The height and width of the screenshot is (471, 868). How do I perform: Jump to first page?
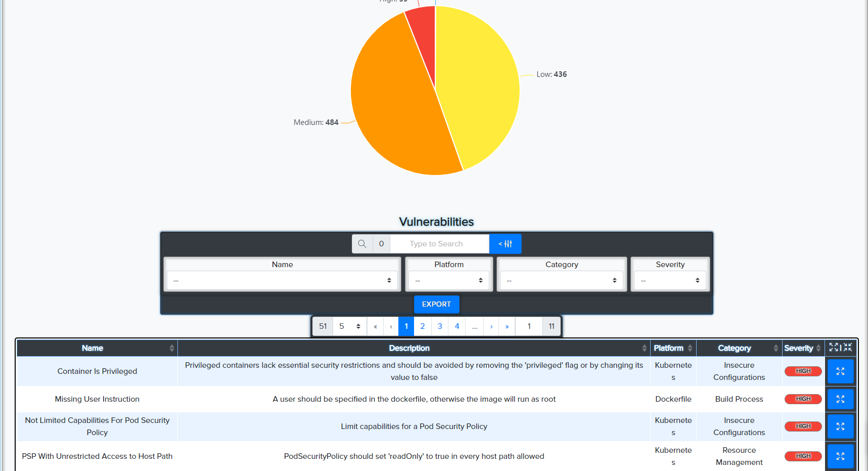(x=375, y=326)
